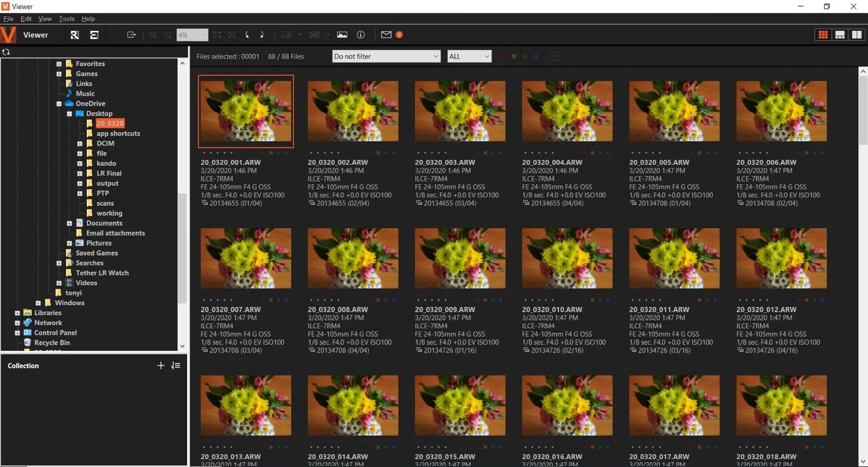This screenshot has height=467, width=868.
Task: Open display layout dropdown arrow
Action: click(x=300, y=35)
